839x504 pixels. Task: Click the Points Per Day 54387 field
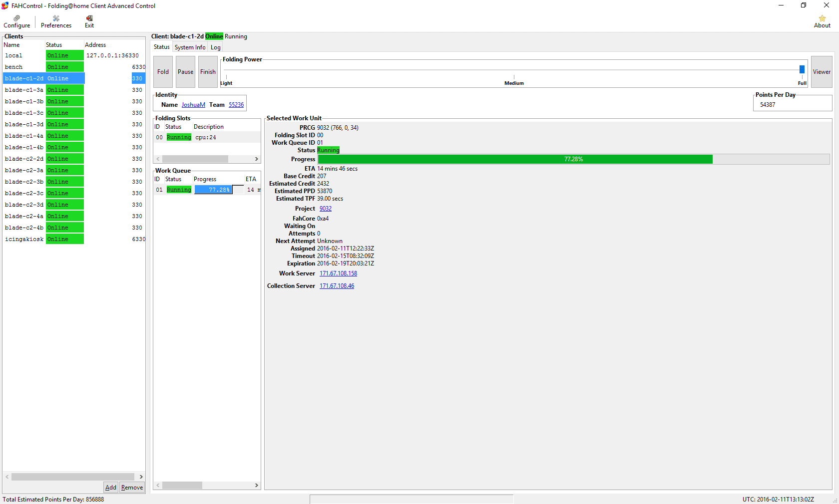pos(793,105)
